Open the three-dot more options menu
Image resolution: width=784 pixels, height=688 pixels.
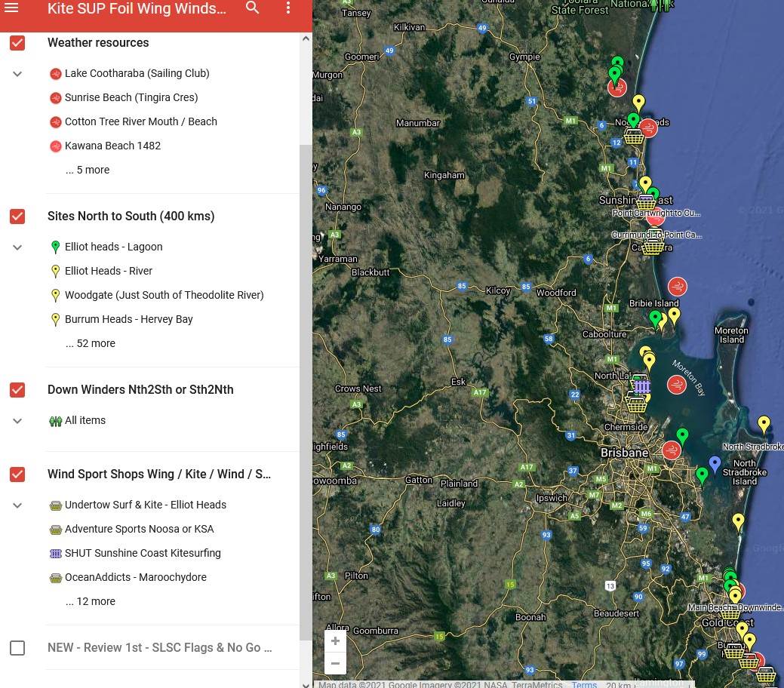pos(288,8)
